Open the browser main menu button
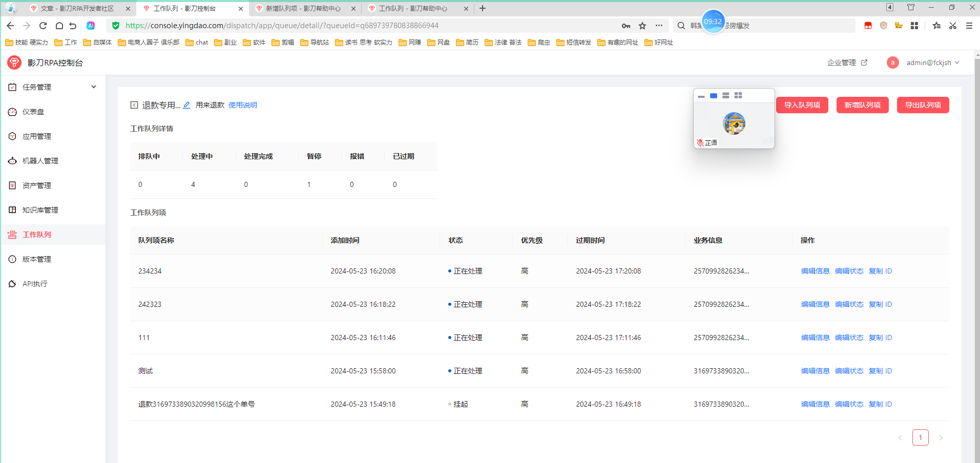980x463 pixels. click(969, 26)
